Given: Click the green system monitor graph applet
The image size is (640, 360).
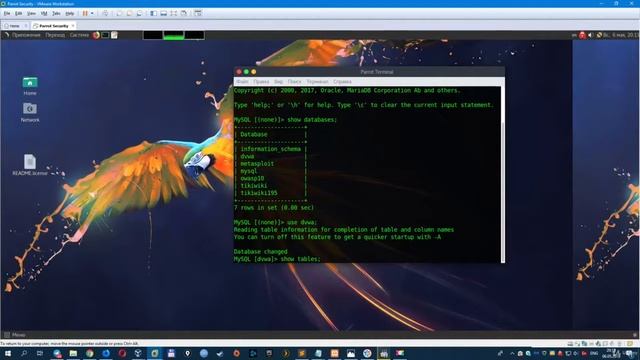Looking at the screenshot, I should pyautogui.click(x=174, y=35).
